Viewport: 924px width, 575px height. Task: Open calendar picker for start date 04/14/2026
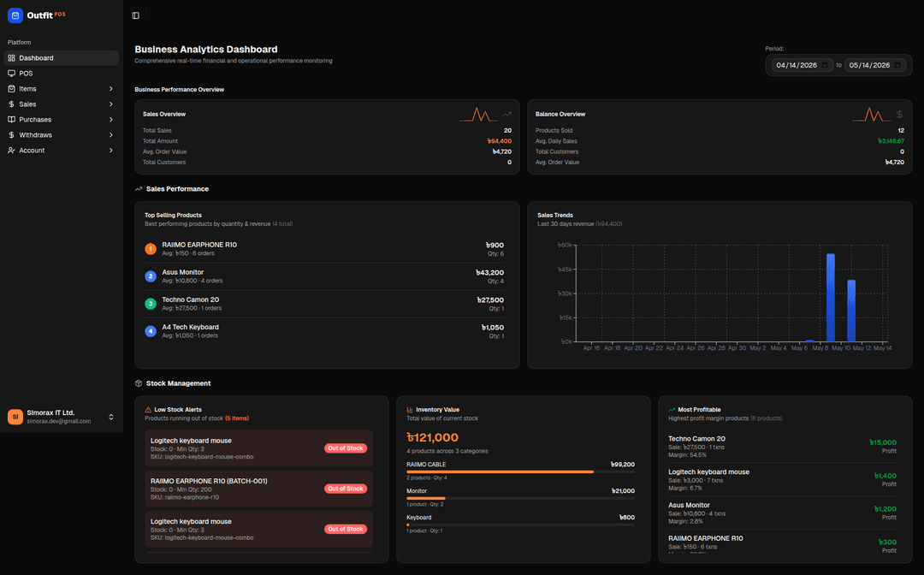coord(825,65)
